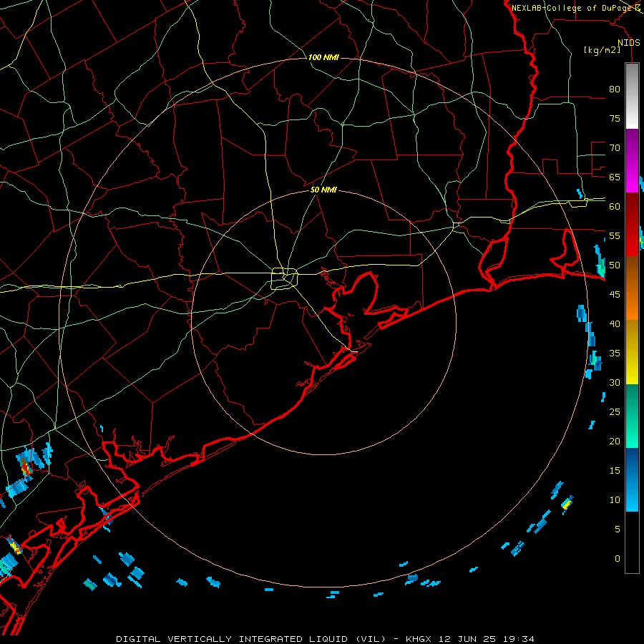Click the "10" scale value
644x644 pixels.
tap(615, 500)
